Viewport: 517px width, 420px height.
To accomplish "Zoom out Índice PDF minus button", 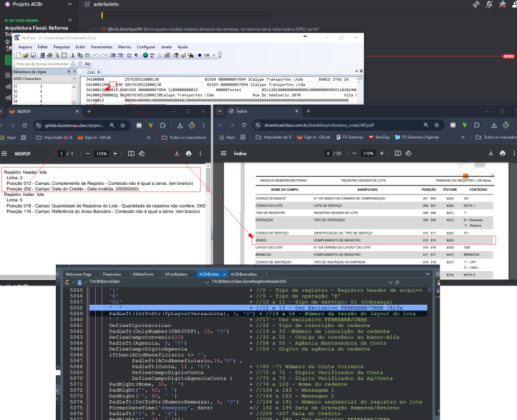I will coord(354,153).
